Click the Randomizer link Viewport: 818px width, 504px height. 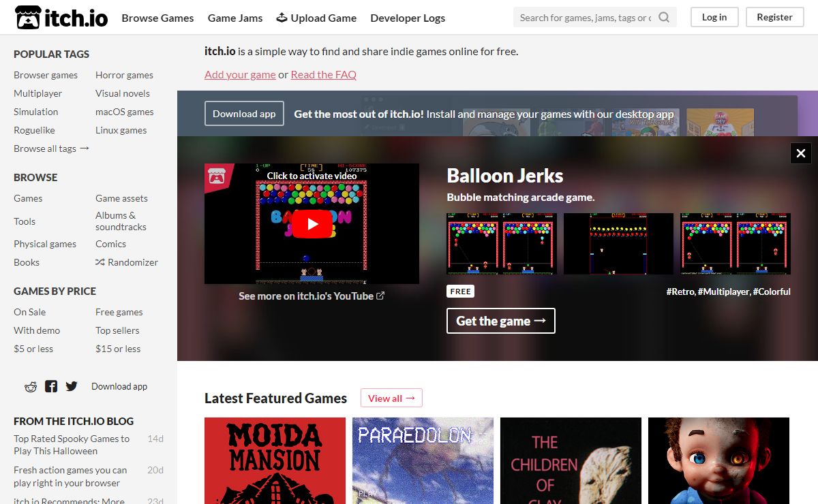coord(127,262)
